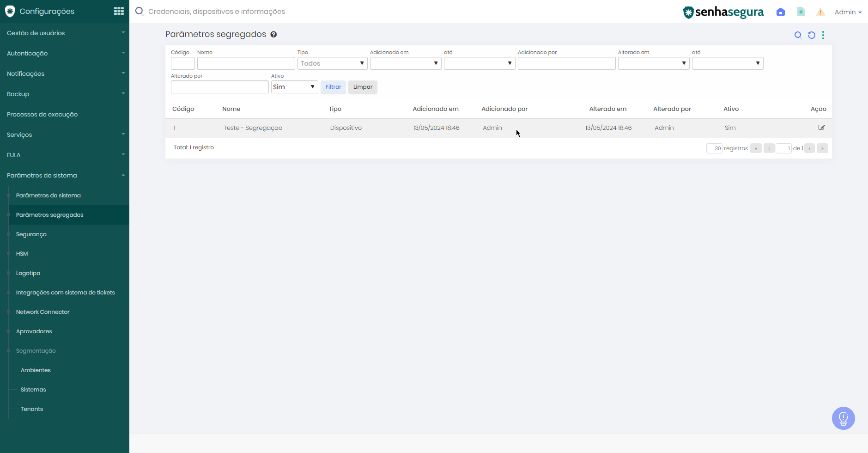Expand EULA menu
Image resolution: width=868 pixels, height=453 pixels.
(x=65, y=155)
